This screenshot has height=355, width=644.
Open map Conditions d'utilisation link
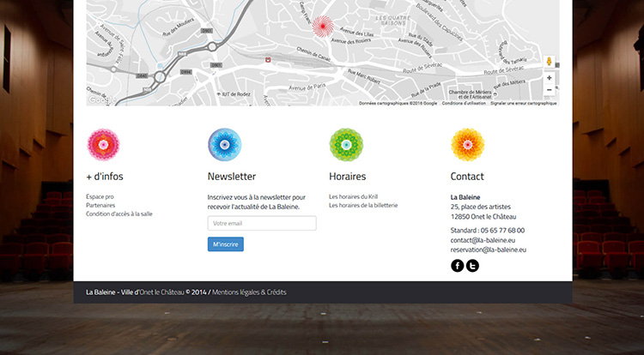tap(464, 103)
